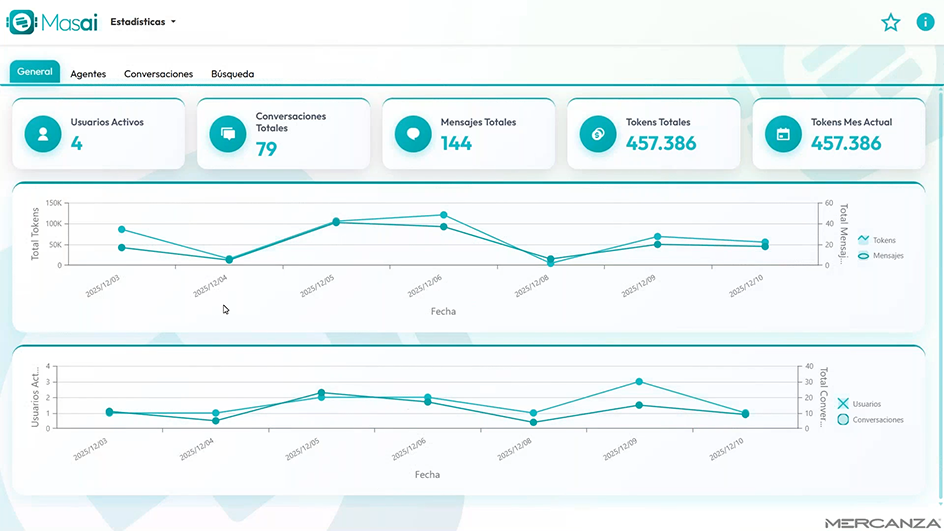Viewport: 944px width, 531px height.
Task: Toggle the Tokens series in legend
Action: click(877, 240)
